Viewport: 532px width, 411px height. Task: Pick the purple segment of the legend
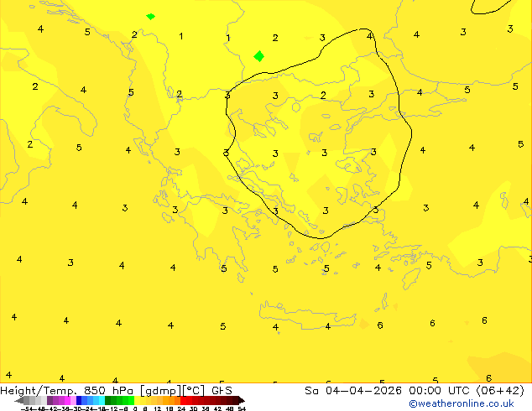coord(57,401)
